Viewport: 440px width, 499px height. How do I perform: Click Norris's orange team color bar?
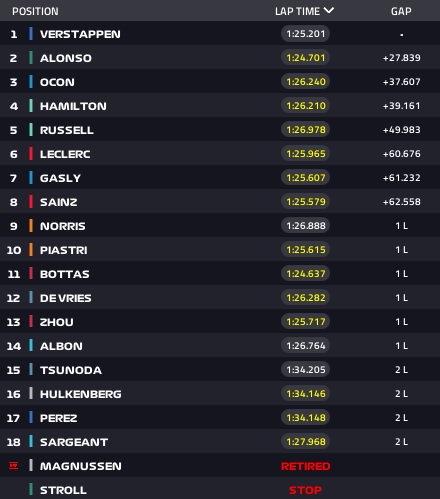(x=31, y=226)
